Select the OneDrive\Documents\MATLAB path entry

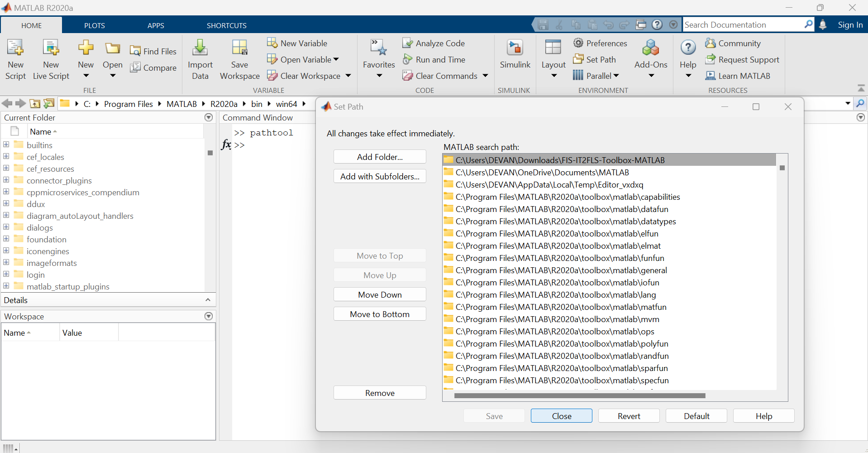pyautogui.click(x=609, y=172)
